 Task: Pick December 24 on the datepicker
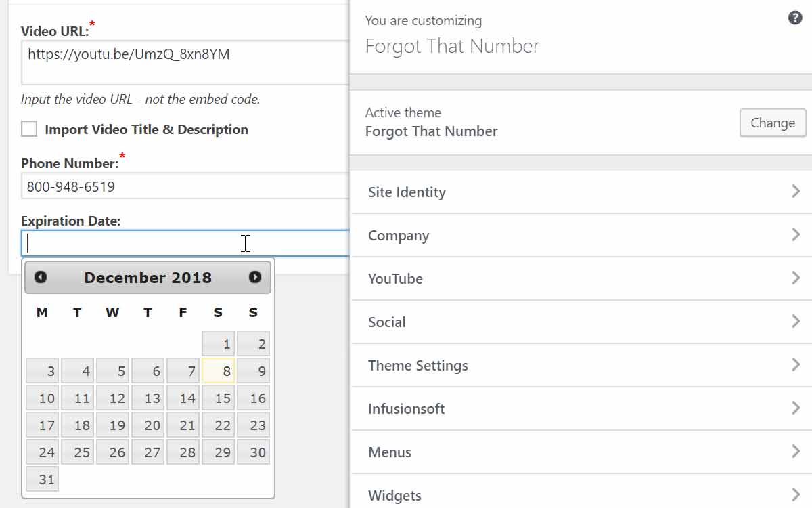[43, 452]
